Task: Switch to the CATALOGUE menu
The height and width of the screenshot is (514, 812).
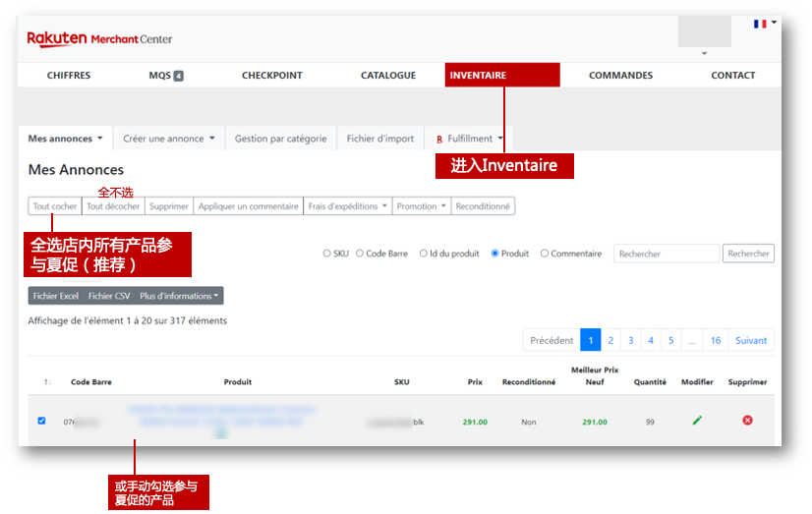Action: pos(388,76)
